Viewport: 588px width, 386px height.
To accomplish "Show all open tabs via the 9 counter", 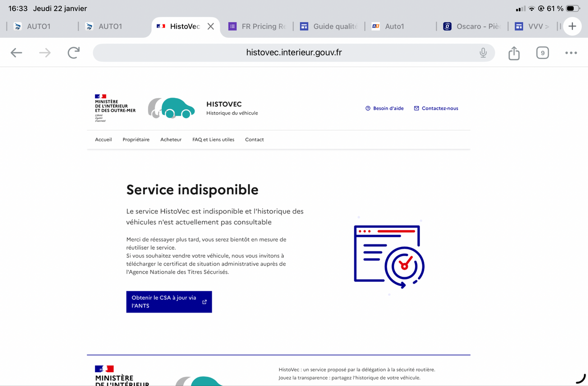I will (542, 53).
